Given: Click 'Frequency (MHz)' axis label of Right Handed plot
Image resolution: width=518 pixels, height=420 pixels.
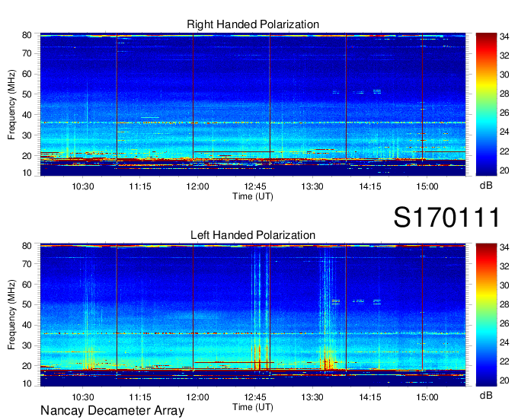Looking at the screenshot, I should click(11, 104).
